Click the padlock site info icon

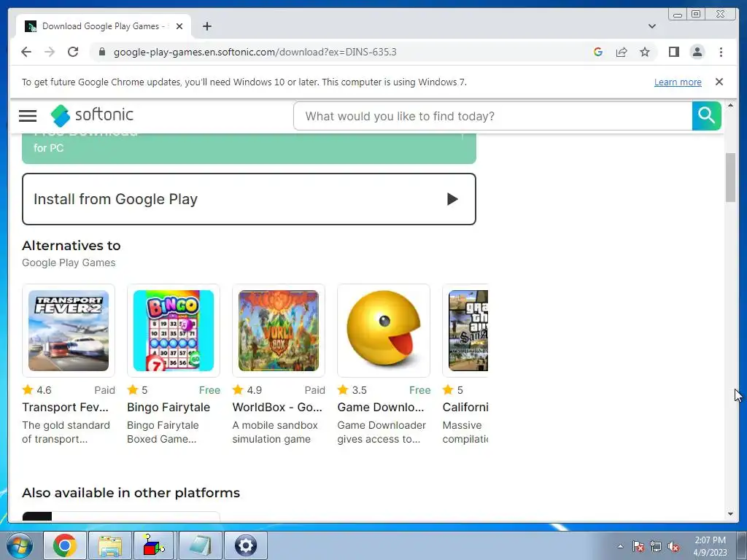click(x=101, y=52)
